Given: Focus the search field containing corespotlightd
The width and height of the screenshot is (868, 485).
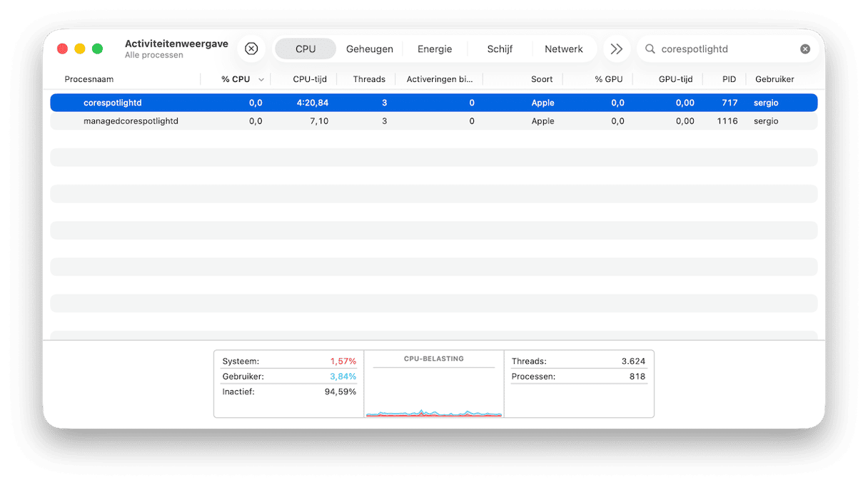Looking at the screenshot, I should click(x=729, y=49).
